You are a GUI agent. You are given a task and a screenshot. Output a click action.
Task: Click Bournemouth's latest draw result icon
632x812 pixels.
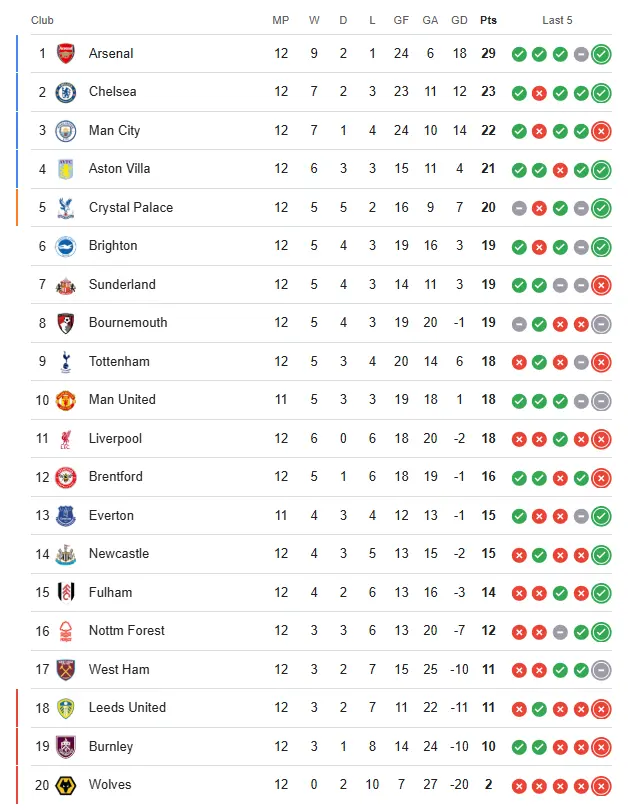click(601, 323)
